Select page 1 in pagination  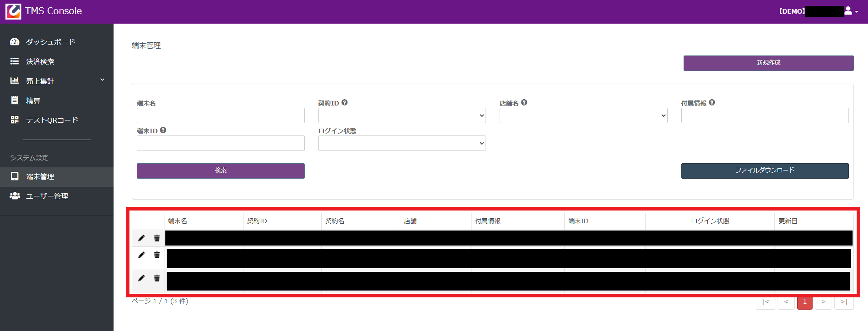(x=805, y=302)
